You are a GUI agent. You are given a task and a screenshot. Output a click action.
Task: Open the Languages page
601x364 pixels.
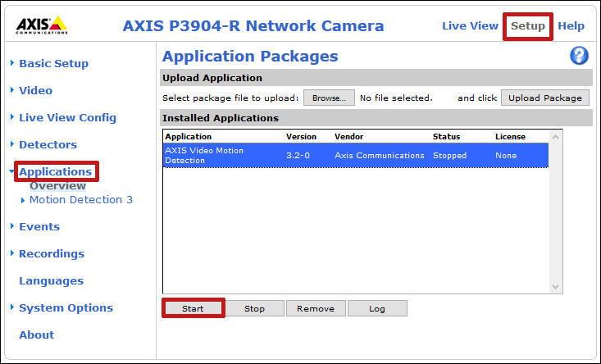(51, 280)
